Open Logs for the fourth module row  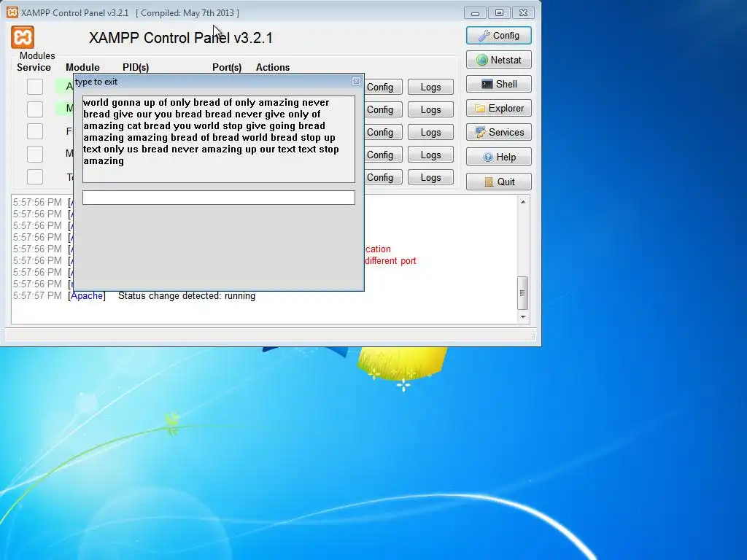pos(430,155)
